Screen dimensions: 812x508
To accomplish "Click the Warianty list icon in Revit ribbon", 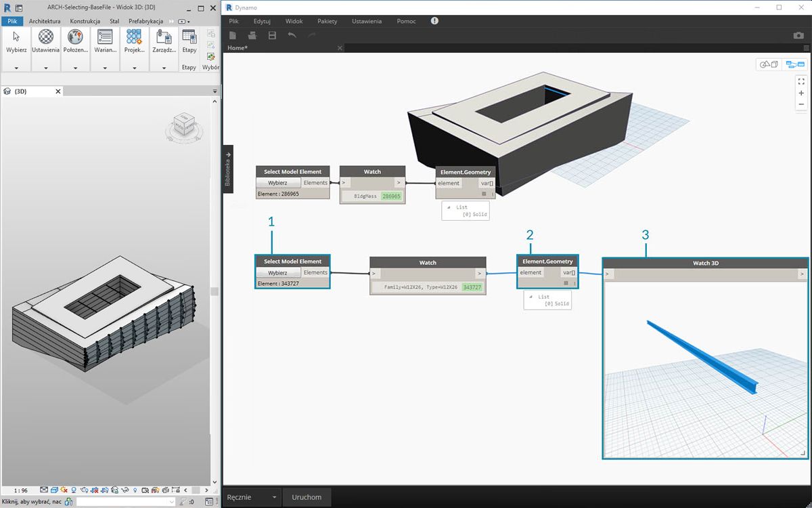I will [x=105, y=37].
